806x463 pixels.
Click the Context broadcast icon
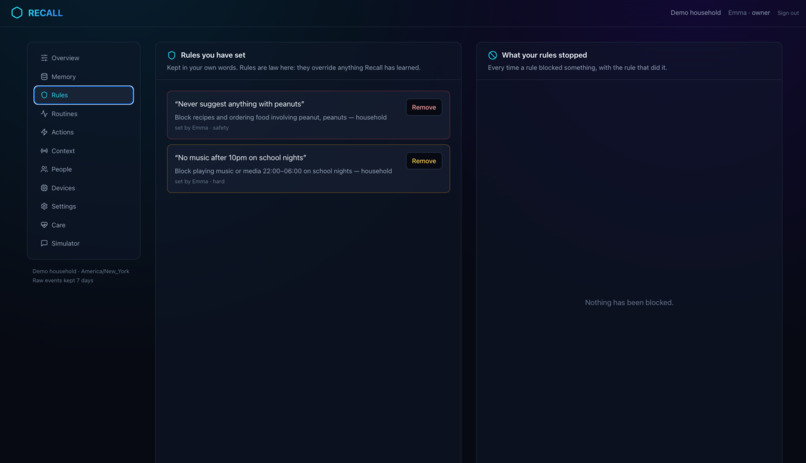[44, 151]
